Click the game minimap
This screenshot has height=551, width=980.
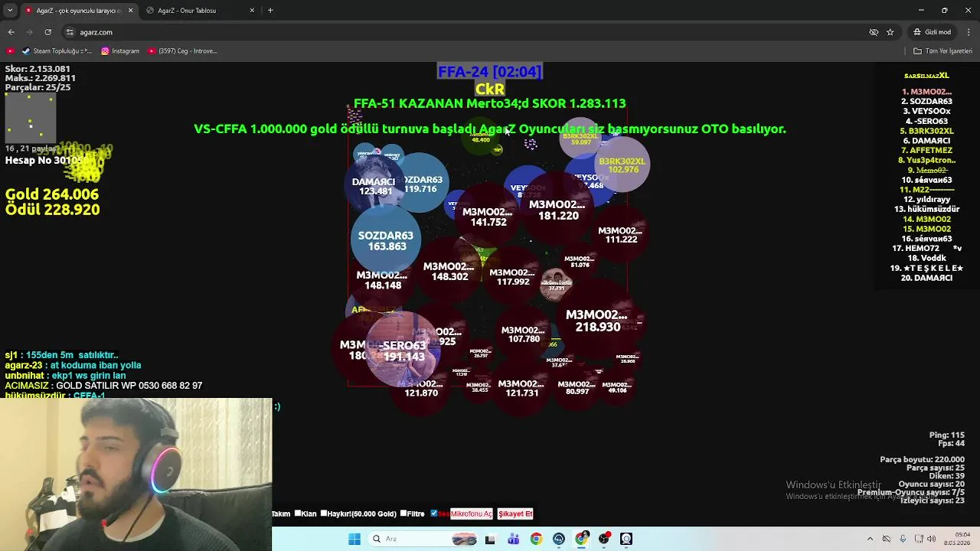tap(30, 117)
